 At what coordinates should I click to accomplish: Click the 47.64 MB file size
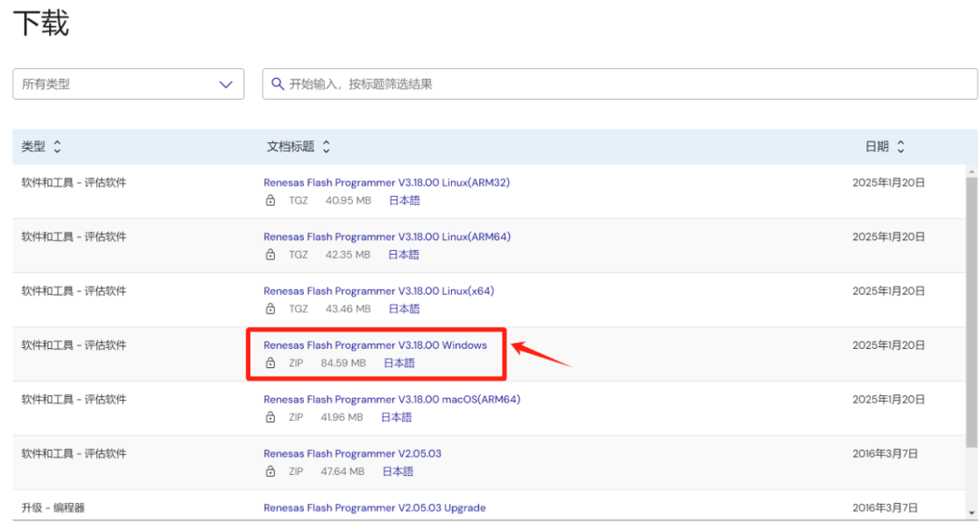(342, 471)
